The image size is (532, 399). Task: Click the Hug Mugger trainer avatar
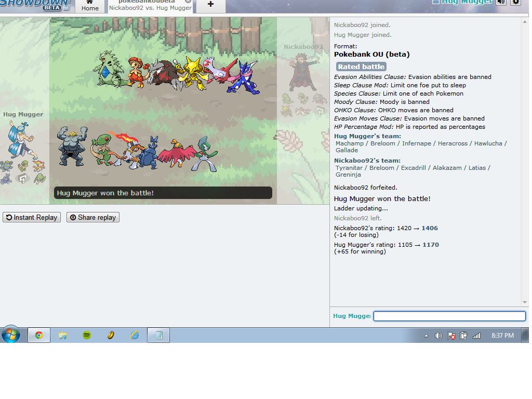[23, 140]
